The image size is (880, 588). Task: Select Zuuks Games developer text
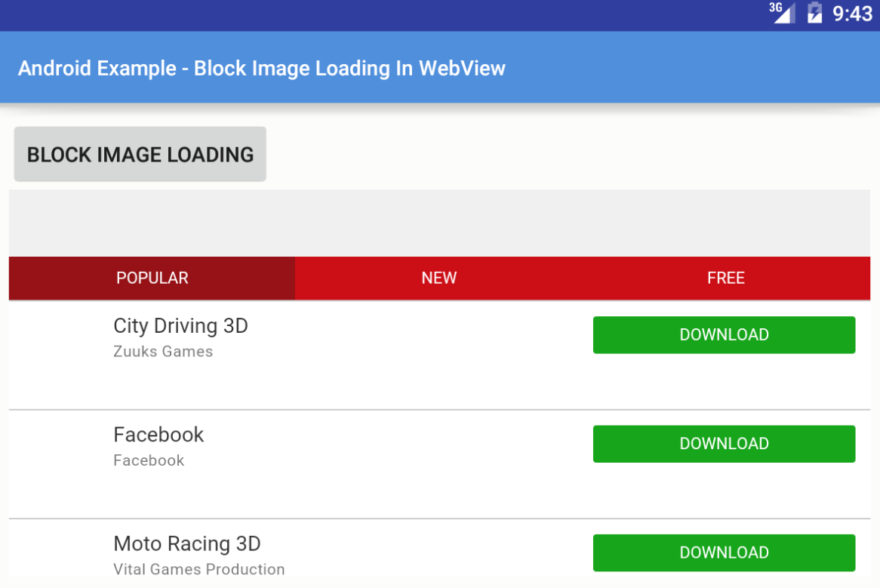(x=163, y=352)
